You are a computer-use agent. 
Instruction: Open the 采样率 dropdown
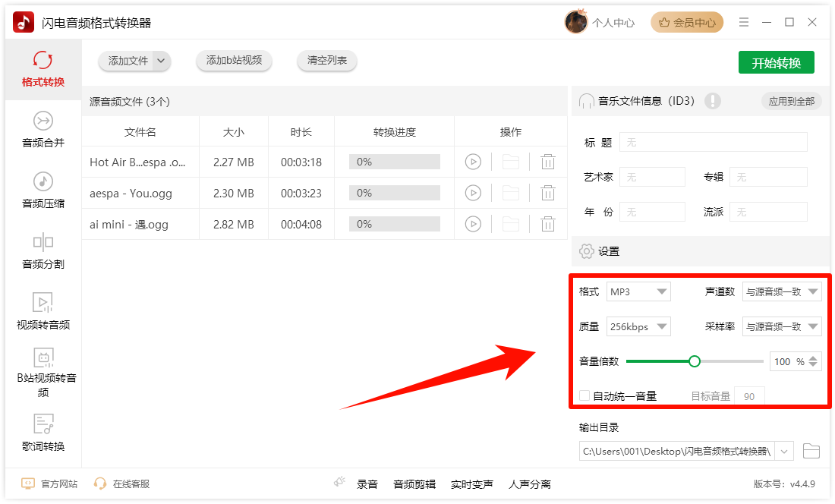click(782, 326)
